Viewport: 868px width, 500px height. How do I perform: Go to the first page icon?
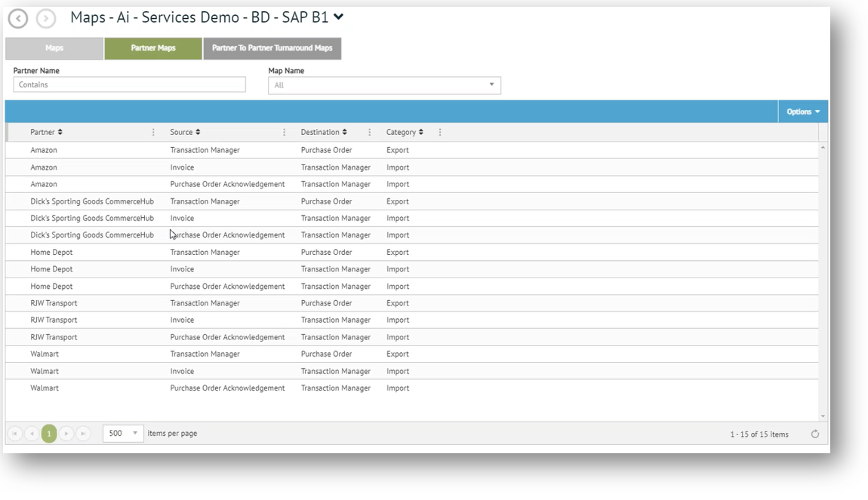click(x=14, y=434)
